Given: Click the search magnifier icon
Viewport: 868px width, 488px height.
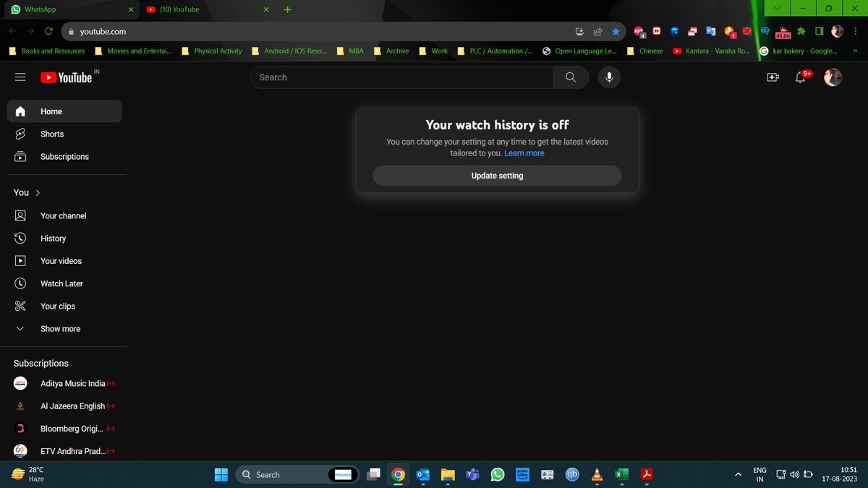Looking at the screenshot, I should click(x=571, y=77).
